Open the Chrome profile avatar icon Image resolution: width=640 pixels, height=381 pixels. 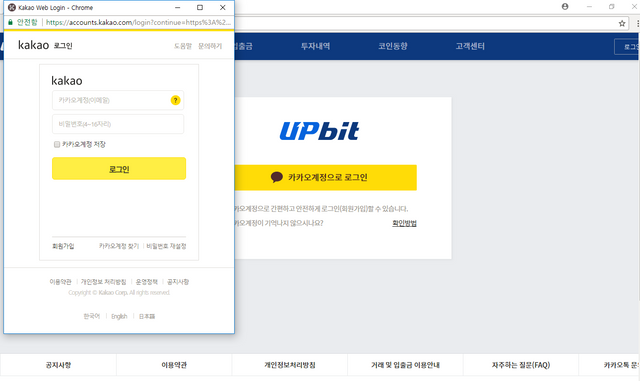point(565,7)
